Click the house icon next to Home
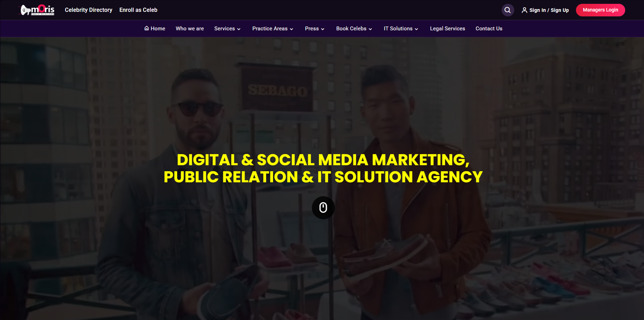This screenshot has width=644, height=320. point(147,28)
